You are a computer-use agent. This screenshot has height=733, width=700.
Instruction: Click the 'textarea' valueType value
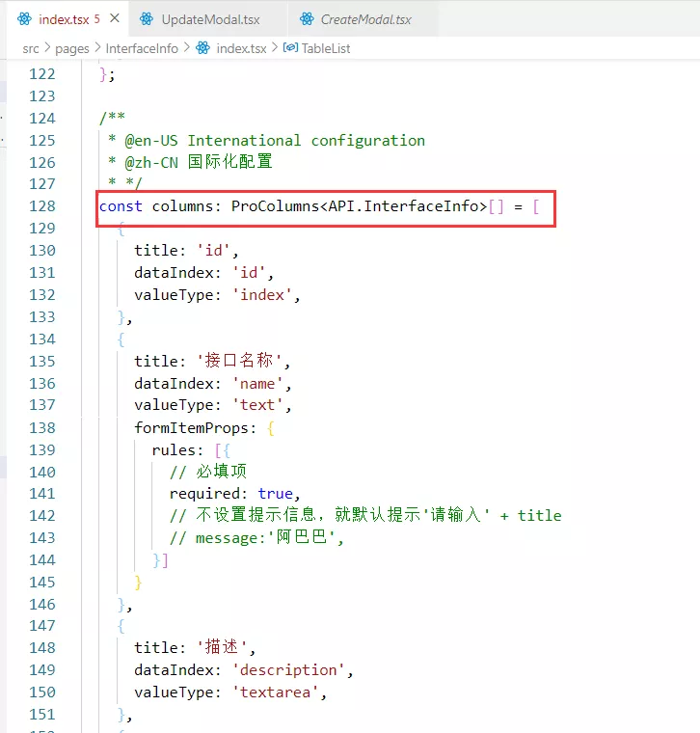[275, 692]
